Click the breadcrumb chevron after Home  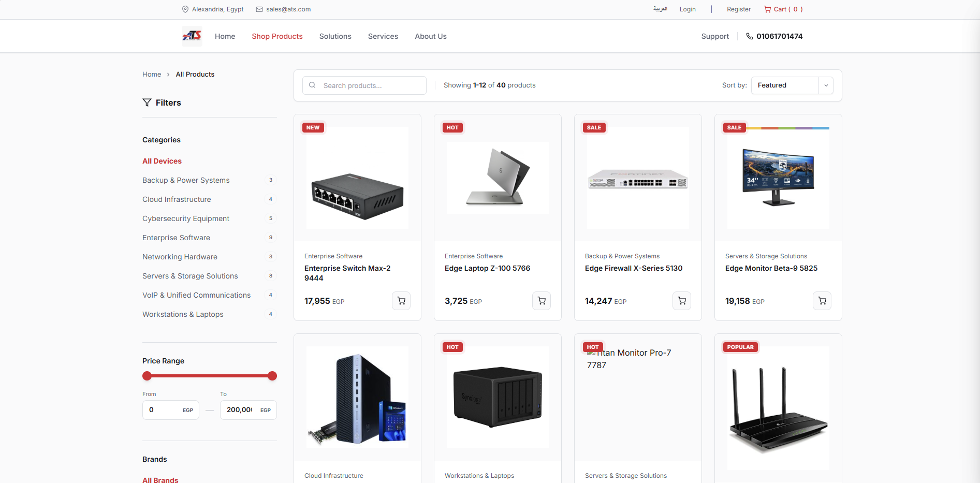168,75
